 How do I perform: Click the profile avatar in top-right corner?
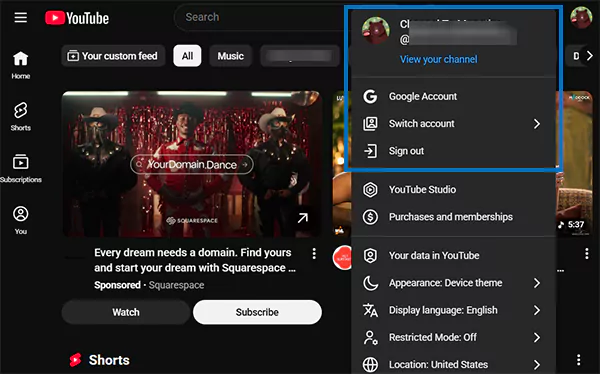point(581,17)
